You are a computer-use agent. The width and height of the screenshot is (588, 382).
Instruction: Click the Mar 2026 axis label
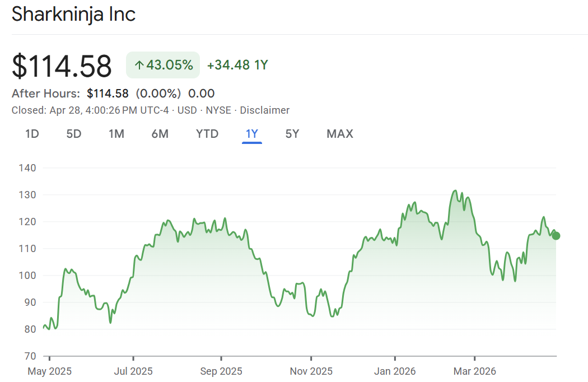point(475,371)
